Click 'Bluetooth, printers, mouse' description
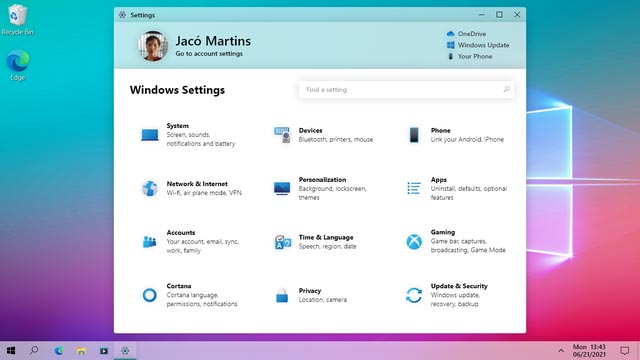Screen dimensions: 640x360 click(x=336, y=139)
